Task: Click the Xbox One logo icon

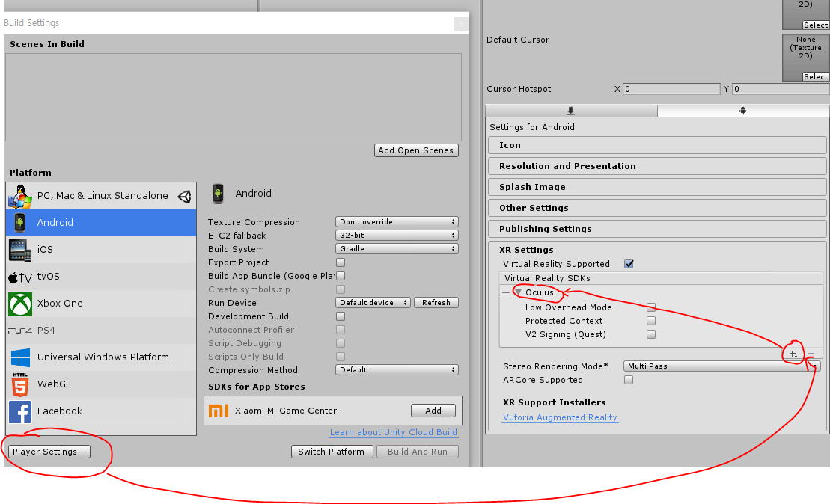Action: 20,304
